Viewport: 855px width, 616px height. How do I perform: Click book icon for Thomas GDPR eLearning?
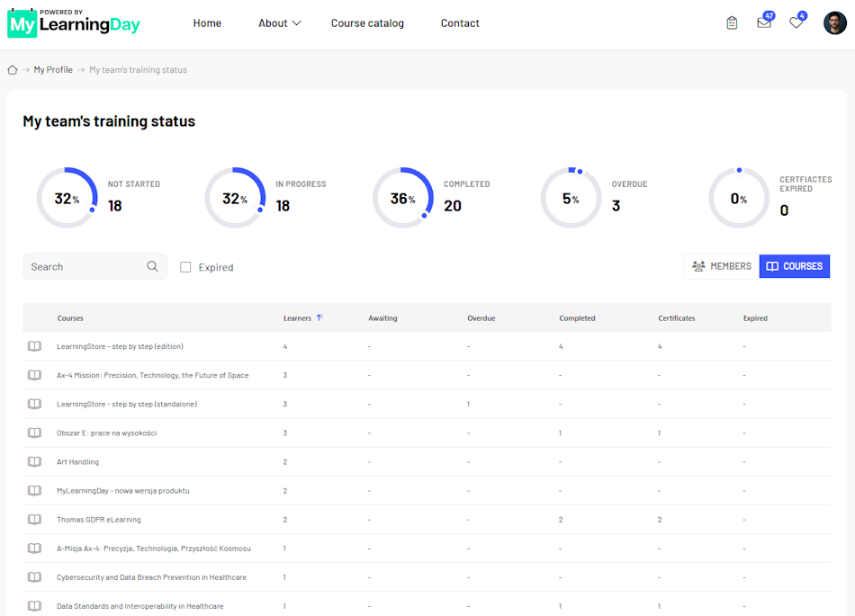click(x=34, y=520)
